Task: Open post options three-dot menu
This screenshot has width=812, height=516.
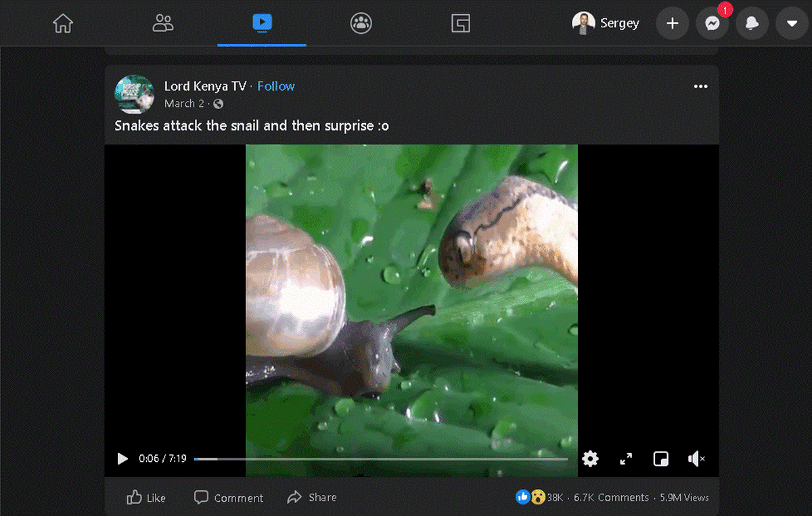Action: tap(700, 87)
